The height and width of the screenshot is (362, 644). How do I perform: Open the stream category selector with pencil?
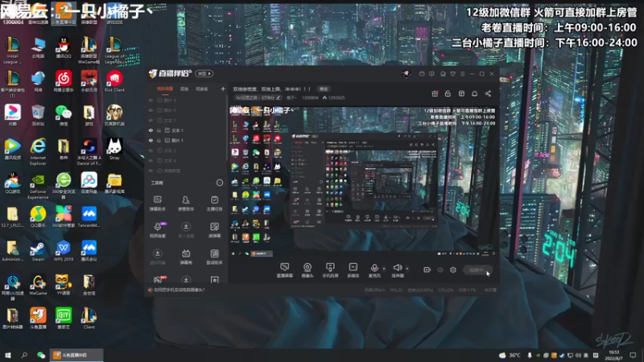258,97
